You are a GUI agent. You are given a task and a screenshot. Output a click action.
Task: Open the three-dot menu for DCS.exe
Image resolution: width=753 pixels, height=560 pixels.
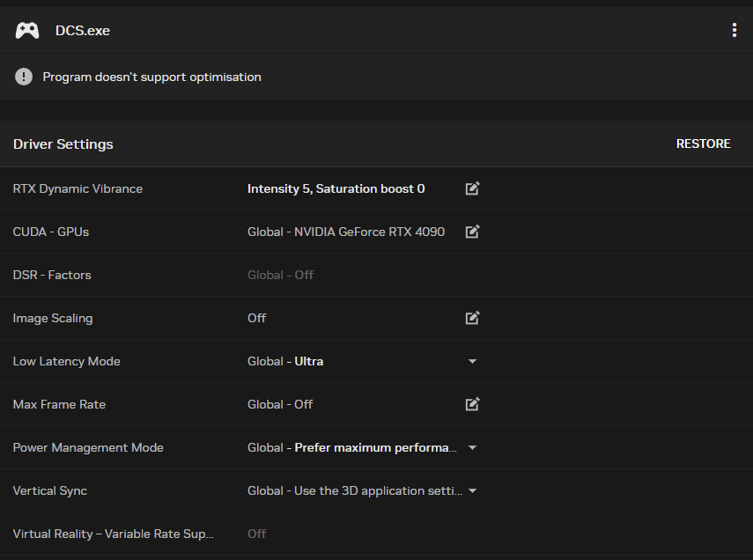coord(735,30)
